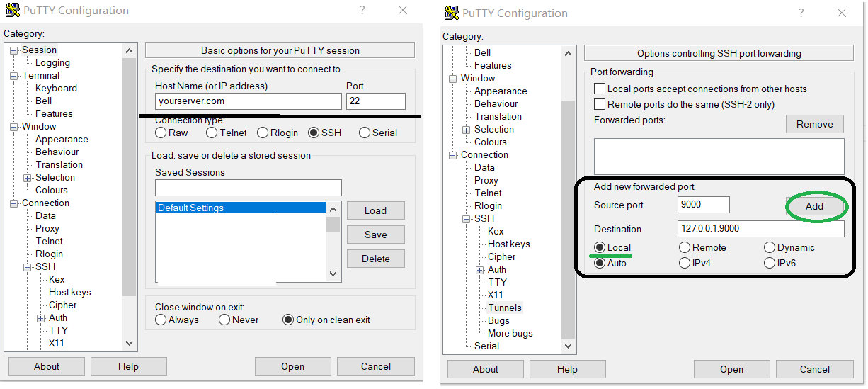Choose Telnet as the connection type
Screen dimensions: 868x389
[212, 133]
